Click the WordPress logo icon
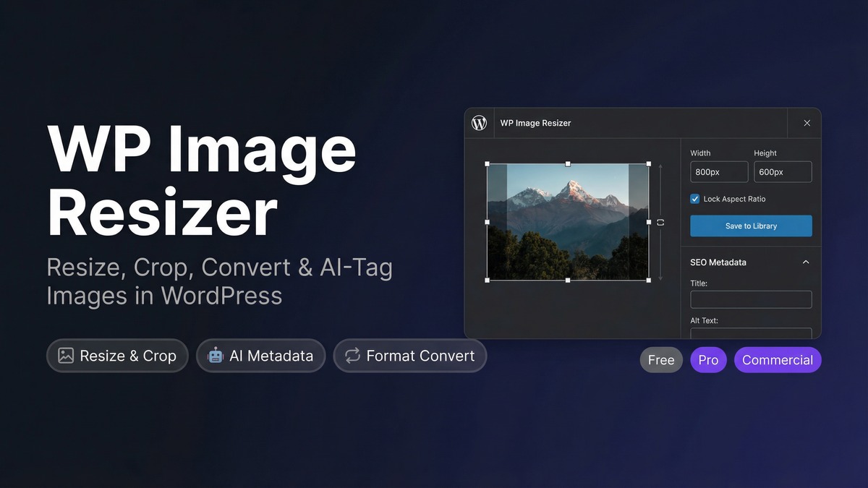The image size is (868, 488). [x=479, y=123]
